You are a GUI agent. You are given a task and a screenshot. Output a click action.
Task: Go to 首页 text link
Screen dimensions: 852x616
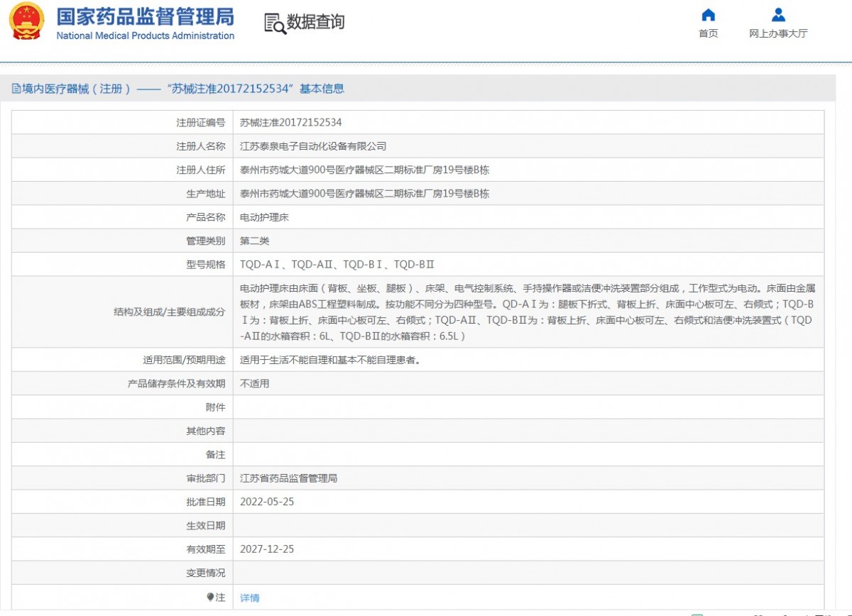coord(708,33)
